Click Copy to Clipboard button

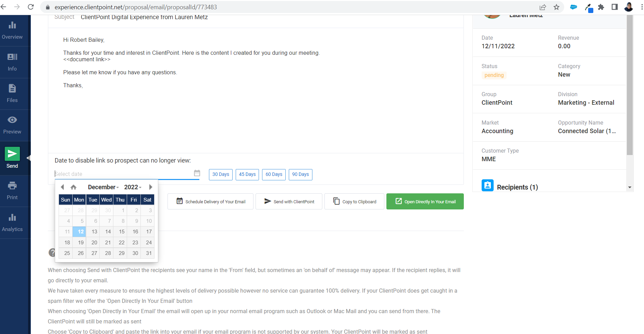pos(354,201)
